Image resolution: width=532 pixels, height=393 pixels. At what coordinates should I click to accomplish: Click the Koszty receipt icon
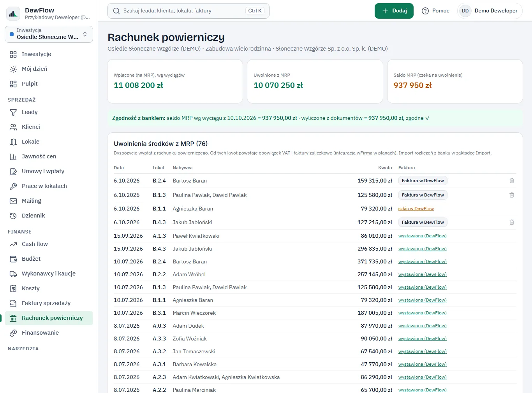click(x=13, y=289)
